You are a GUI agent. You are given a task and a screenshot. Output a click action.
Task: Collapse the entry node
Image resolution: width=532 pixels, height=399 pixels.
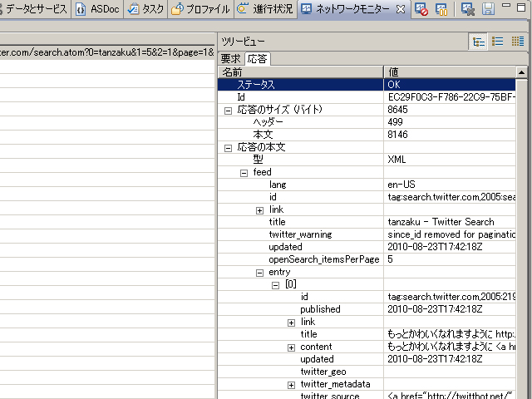tap(259, 273)
